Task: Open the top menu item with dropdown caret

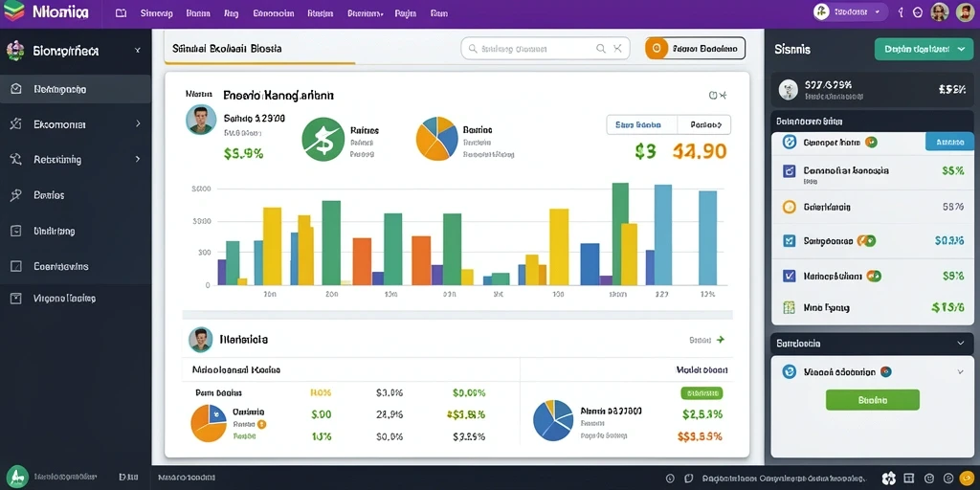Action: coord(365,12)
